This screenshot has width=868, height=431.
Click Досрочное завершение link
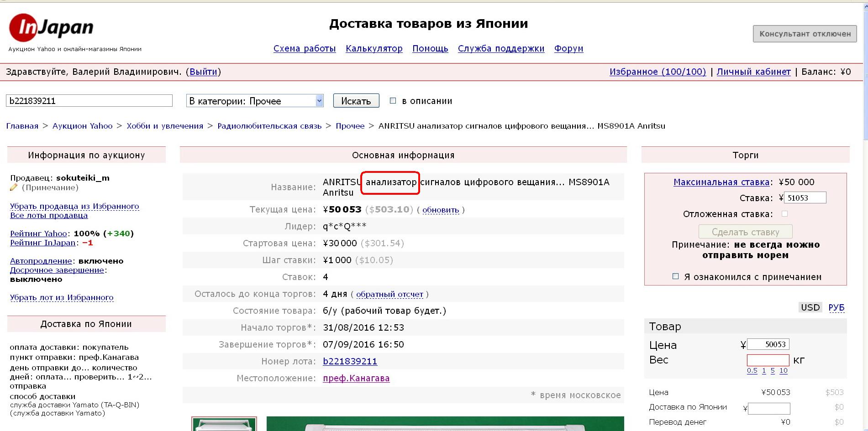click(57, 270)
